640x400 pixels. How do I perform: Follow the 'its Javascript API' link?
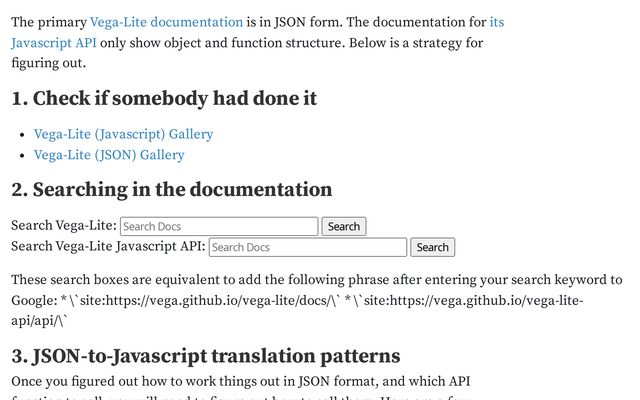(53, 43)
